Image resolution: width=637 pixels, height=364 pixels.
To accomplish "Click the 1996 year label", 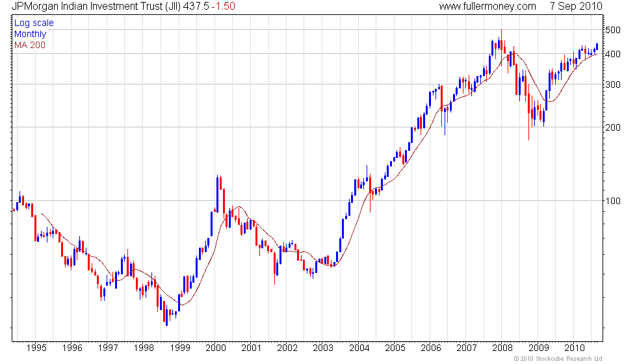I will click(x=72, y=348).
